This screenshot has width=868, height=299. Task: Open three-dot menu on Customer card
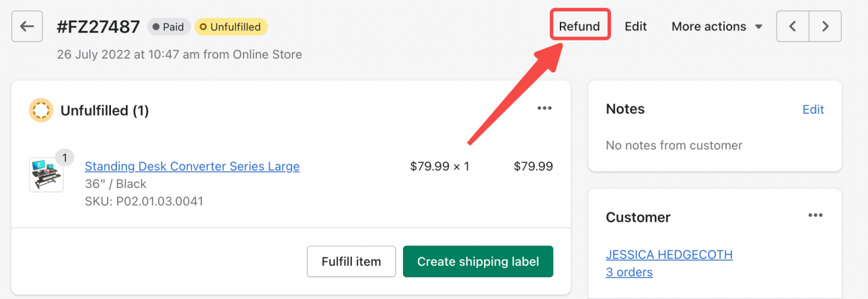816,215
